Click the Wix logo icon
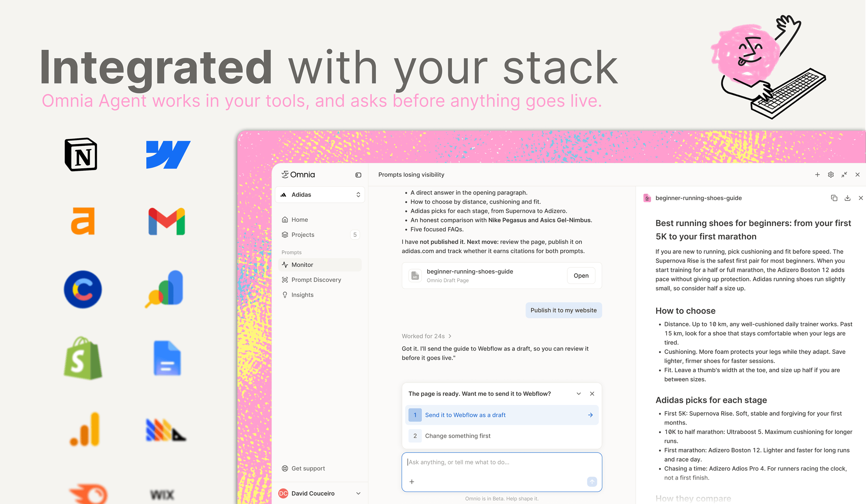This screenshot has width=866, height=504. click(162, 495)
